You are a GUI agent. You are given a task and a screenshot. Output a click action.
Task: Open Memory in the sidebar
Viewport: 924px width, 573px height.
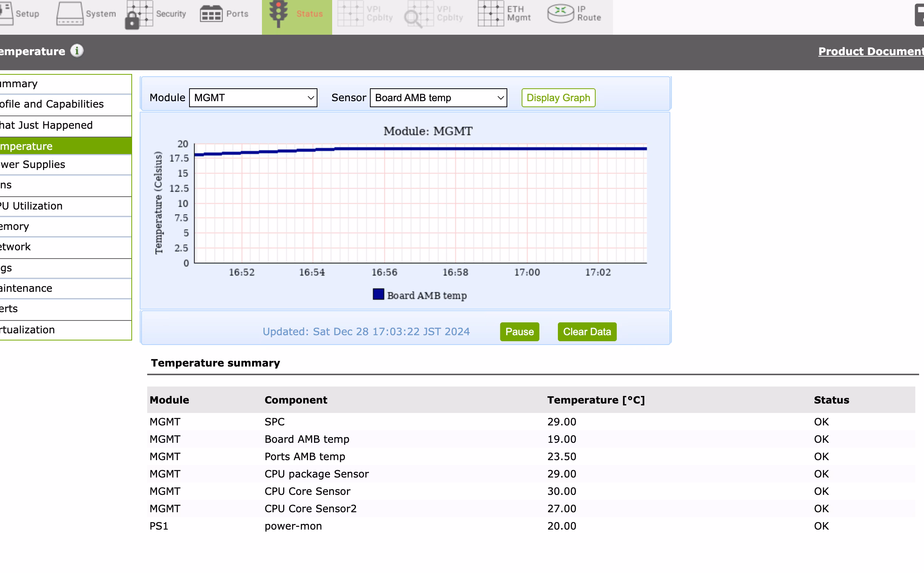click(x=66, y=226)
